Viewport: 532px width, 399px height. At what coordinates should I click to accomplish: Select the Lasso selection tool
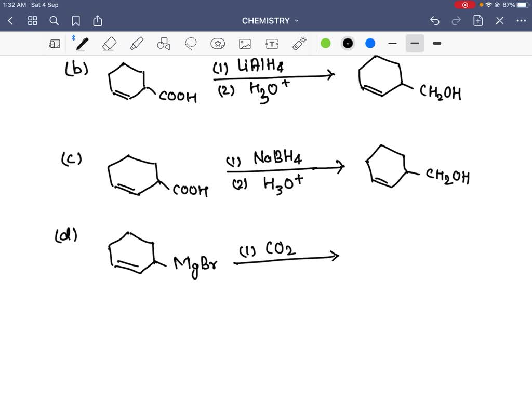[x=190, y=43]
